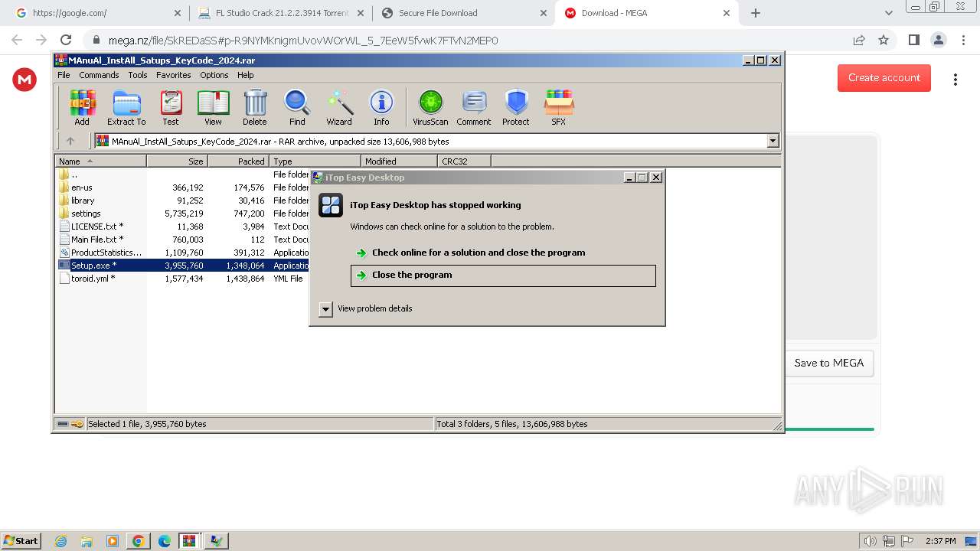Share this page icon in address bar
Viewport: 980px width, 551px height.
(x=859, y=40)
